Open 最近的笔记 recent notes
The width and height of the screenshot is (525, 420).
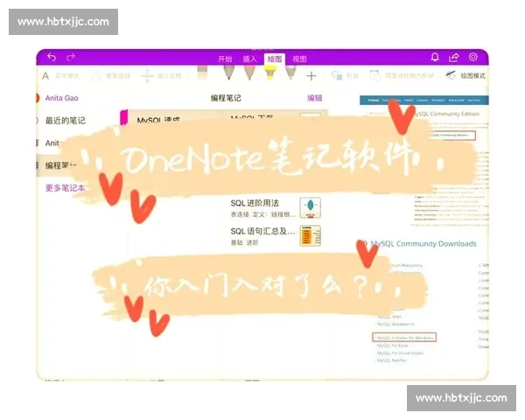point(66,121)
